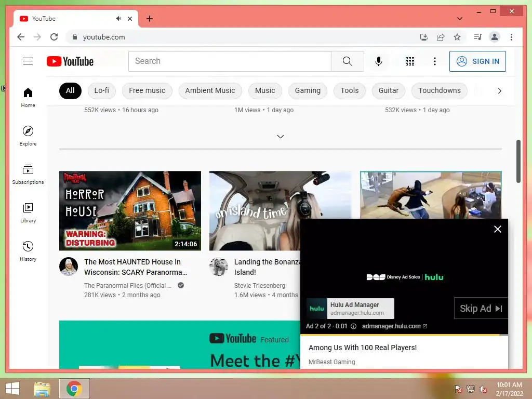Close the YouTube tab
532x399 pixels.
(129, 19)
